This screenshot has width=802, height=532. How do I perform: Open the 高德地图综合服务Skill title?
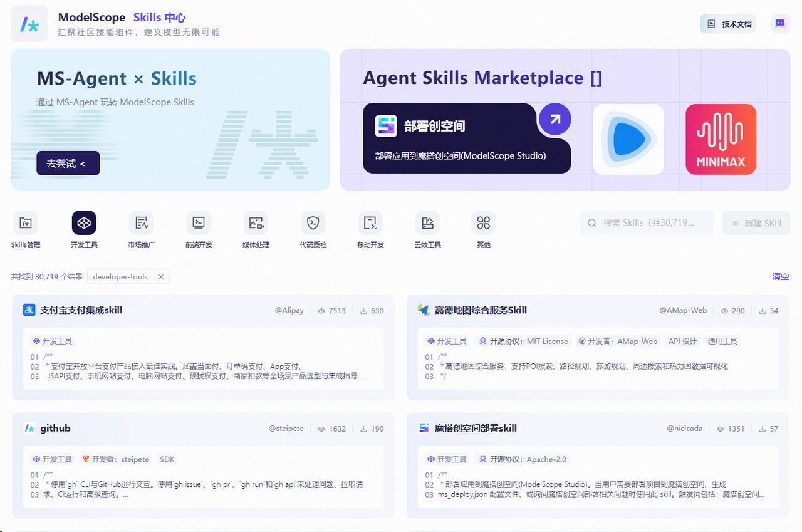click(481, 310)
